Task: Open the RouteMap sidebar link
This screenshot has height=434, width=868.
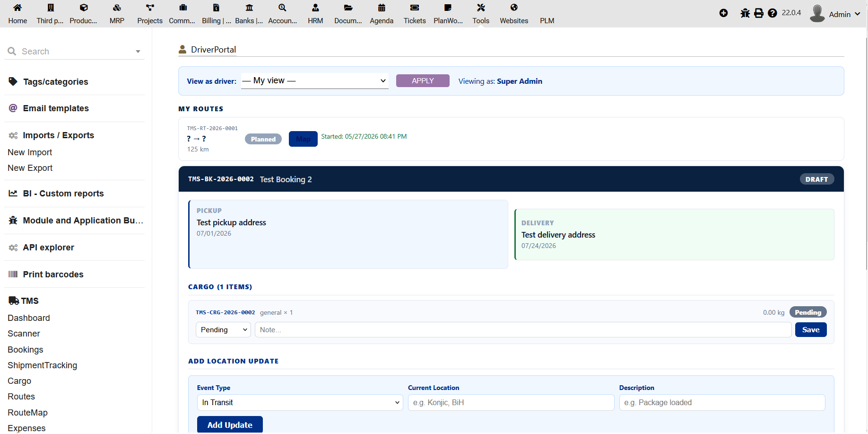Action: click(27, 413)
